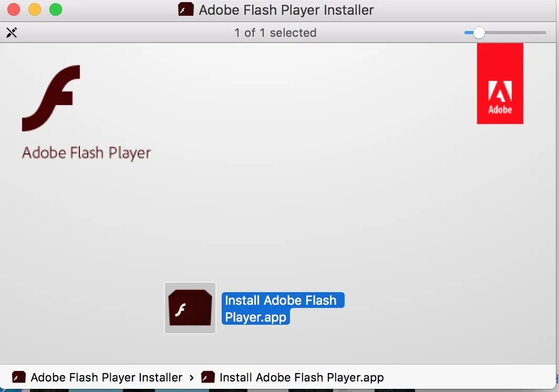This screenshot has width=559, height=392.
Task: Click the Install Adobe Flash Player.app filename label
Action: point(283,308)
